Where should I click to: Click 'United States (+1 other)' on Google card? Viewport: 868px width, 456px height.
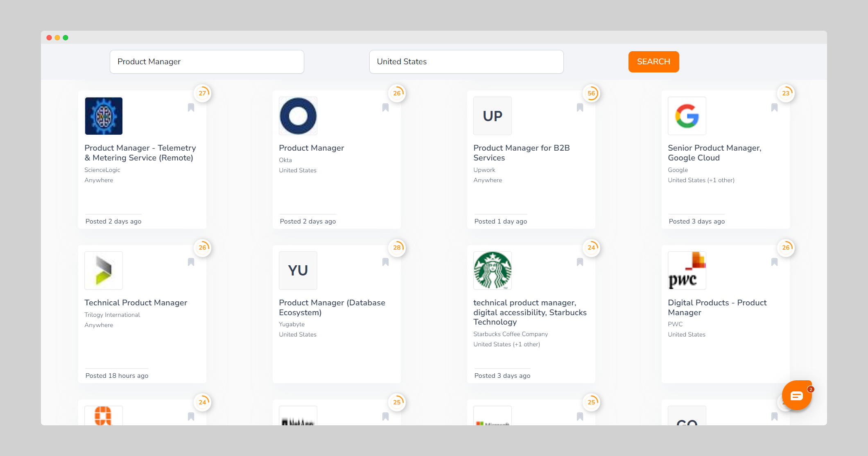click(x=701, y=180)
